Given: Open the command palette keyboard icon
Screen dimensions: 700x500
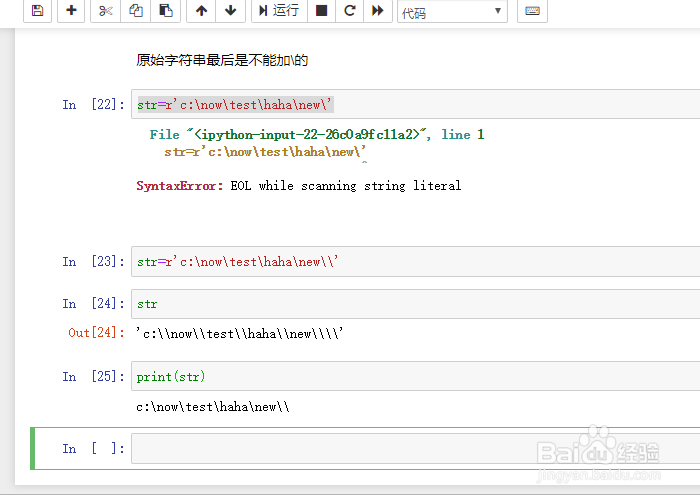Looking at the screenshot, I should click(532, 10).
